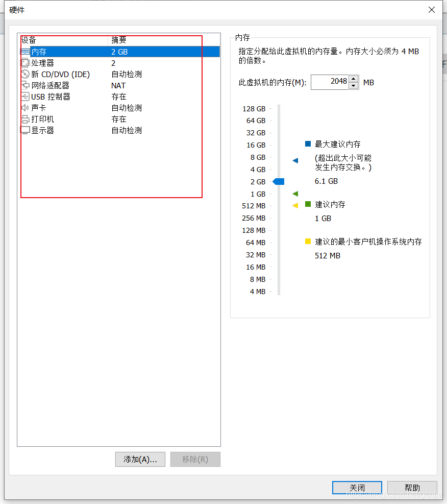Click the yellow minimum memory marker
The height and width of the screenshot is (504, 447).
295,205
